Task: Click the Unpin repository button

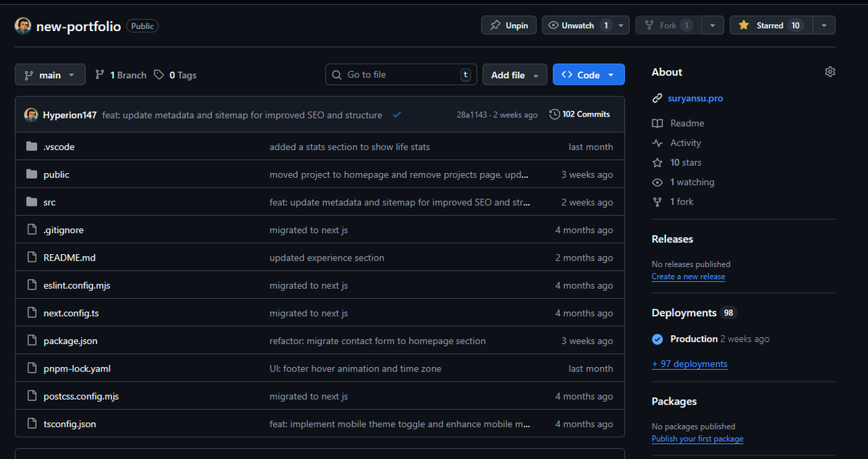Action: coord(509,25)
